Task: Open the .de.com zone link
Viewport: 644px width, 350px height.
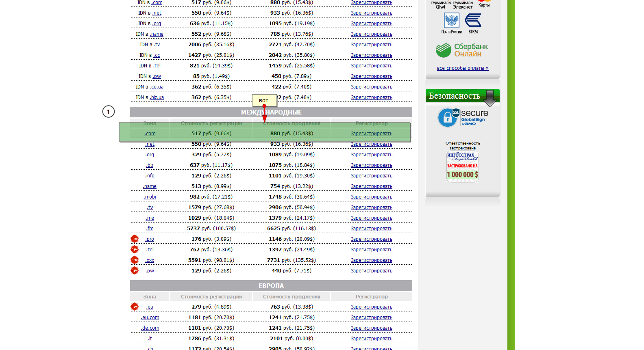Action: 150,328
